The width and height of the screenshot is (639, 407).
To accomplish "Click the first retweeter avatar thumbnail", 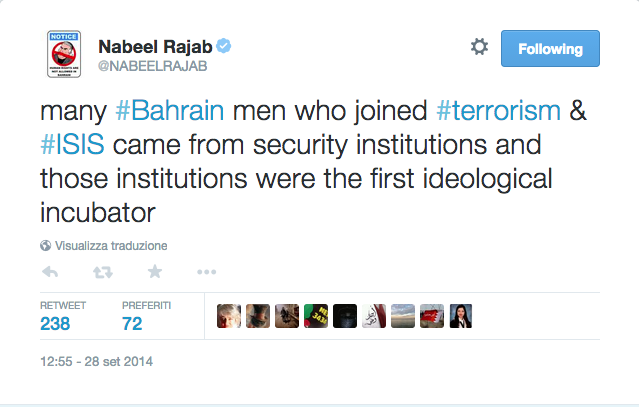I will pyautogui.click(x=229, y=316).
